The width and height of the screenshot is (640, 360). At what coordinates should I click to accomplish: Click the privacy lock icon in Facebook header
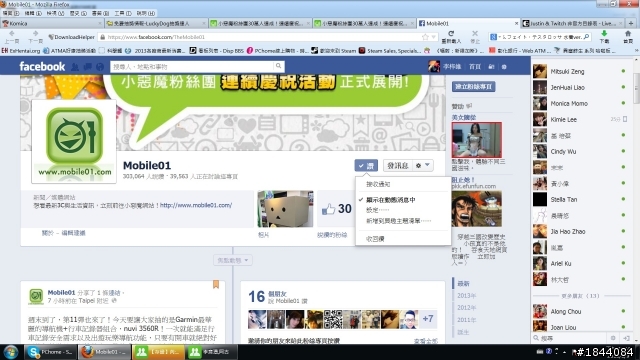pyautogui.click(x=491, y=67)
